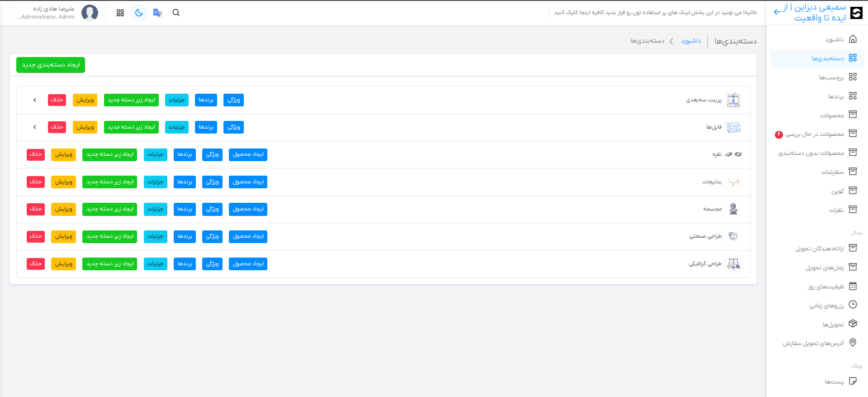The width and height of the screenshot is (868, 397).
Task: Click the تحویل‌ها box icon
Action: 853,324
